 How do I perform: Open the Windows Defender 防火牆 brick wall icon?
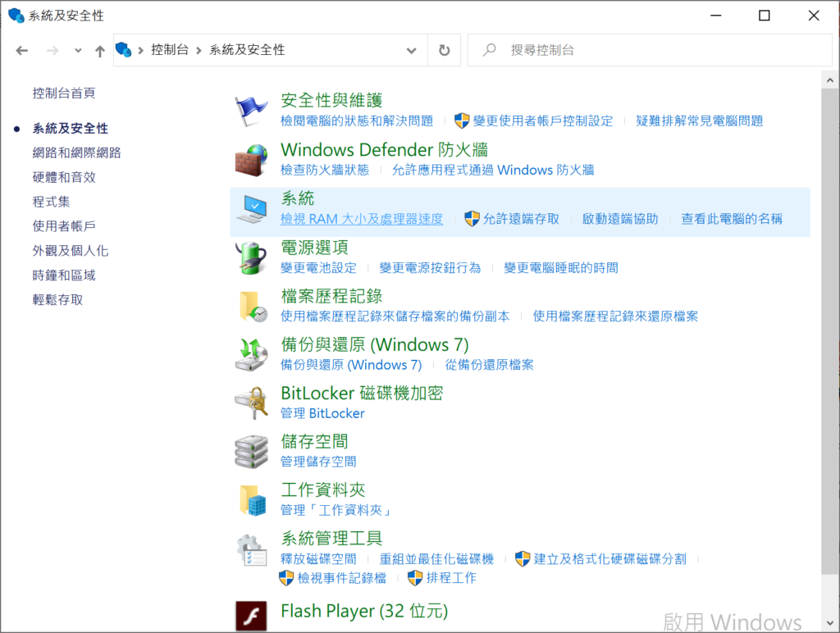251,160
